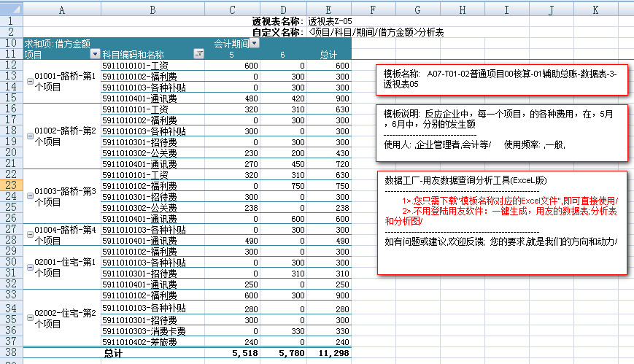634x364 pixels.
Task: Click the 求和项:借方金额 pivot cell
Action: click(x=58, y=44)
